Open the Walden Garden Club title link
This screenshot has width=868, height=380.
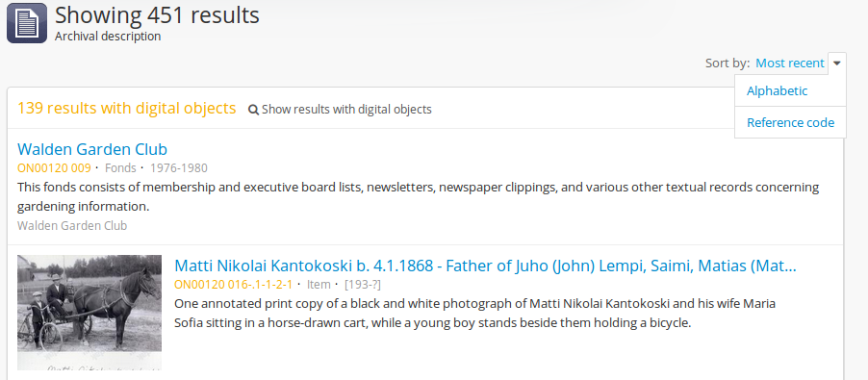pyautogui.click(x=92, y=149)
